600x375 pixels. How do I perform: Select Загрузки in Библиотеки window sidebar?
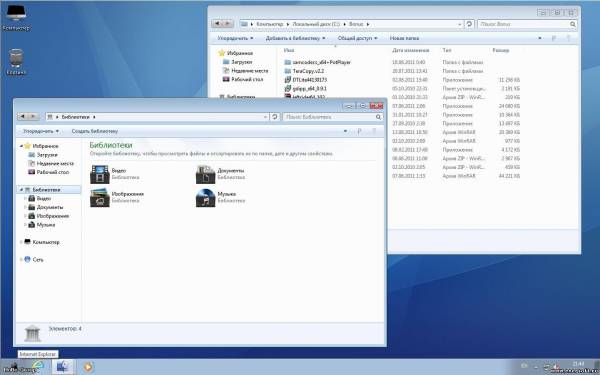43,155
